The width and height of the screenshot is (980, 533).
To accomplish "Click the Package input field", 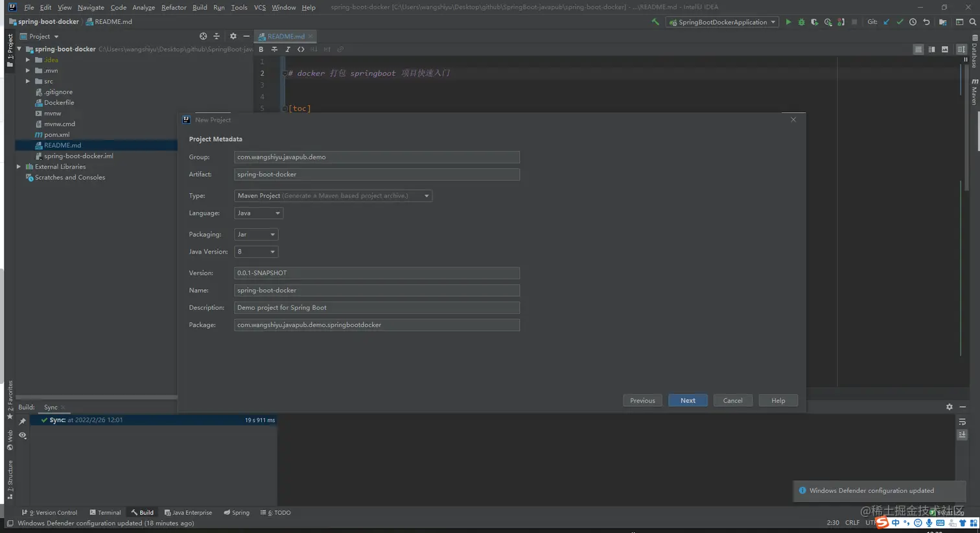I will [377, 325].
